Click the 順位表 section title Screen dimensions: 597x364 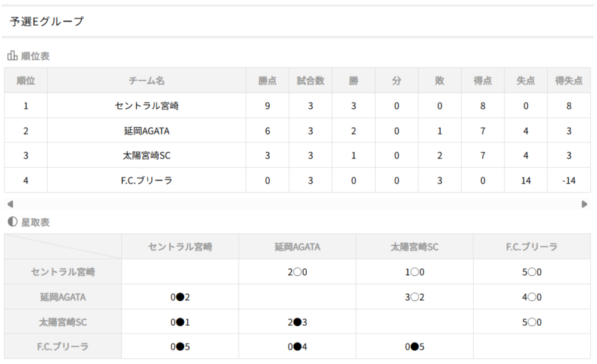(x=35, y=56)
